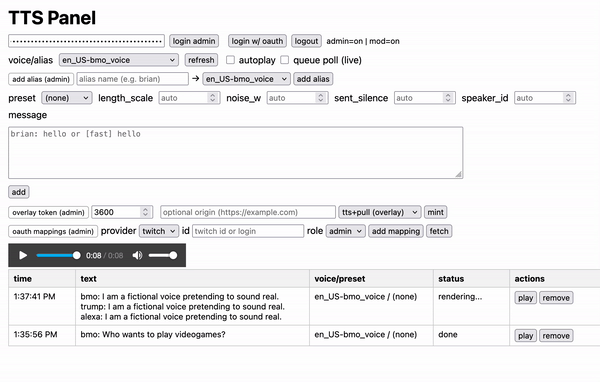This screenshot has width=600, height=382.
Task: Play the 'Who wants to play videogames' entry
Action: click(x=525, y=336)
